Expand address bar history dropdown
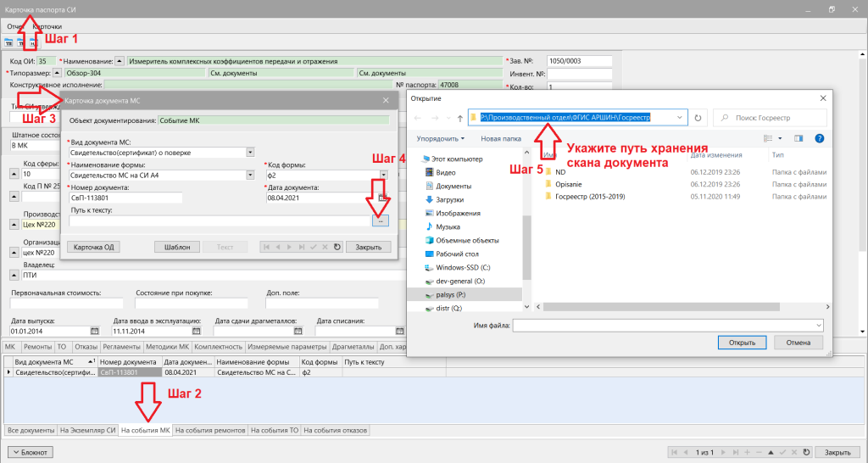 coord(680,117)
